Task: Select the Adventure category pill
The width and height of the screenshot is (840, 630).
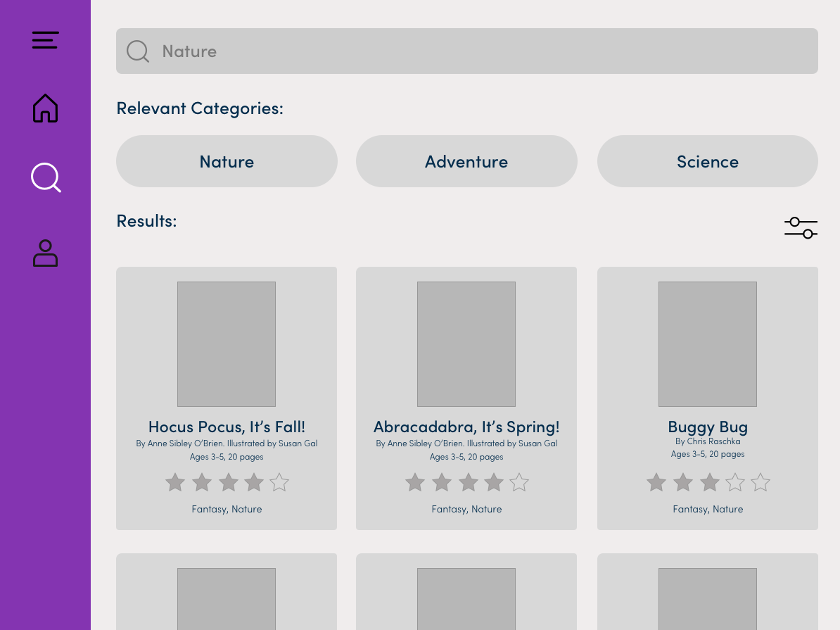Action: click(x=466, y=161)
